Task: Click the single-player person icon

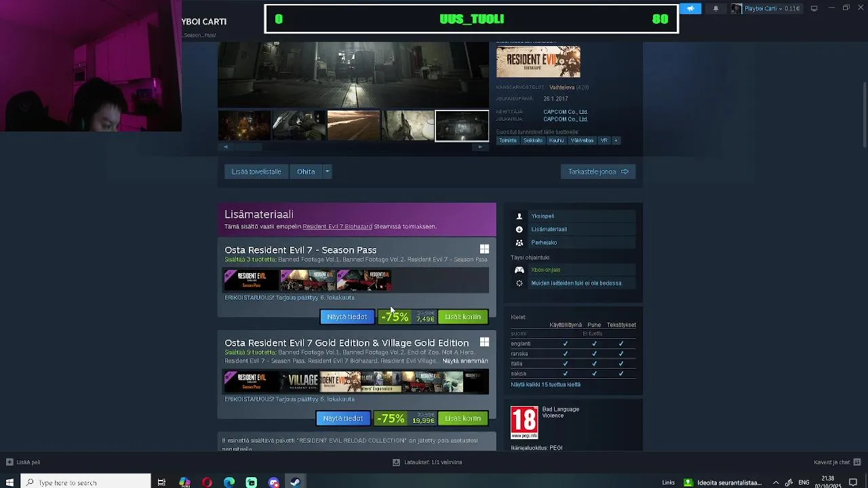Action: (519, 216)
